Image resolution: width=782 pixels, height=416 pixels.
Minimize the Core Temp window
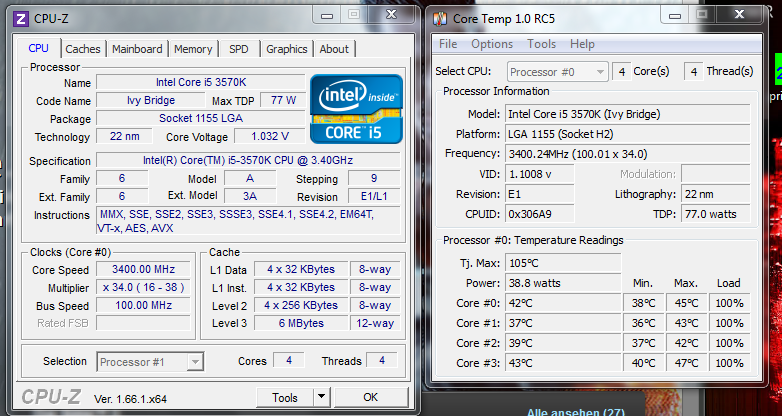[675, 15]
